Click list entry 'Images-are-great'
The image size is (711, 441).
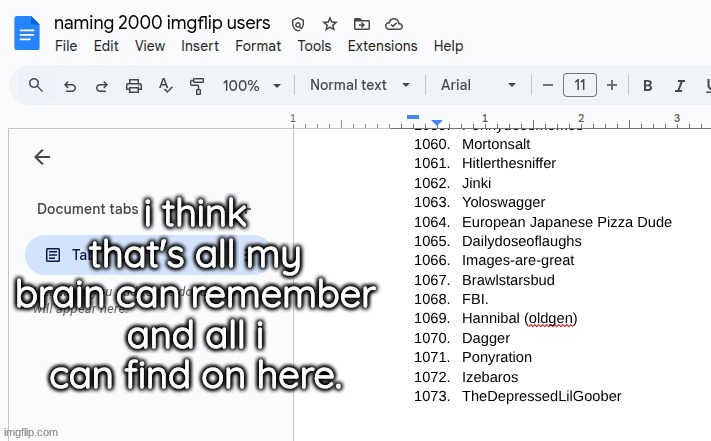pos(518,260)
